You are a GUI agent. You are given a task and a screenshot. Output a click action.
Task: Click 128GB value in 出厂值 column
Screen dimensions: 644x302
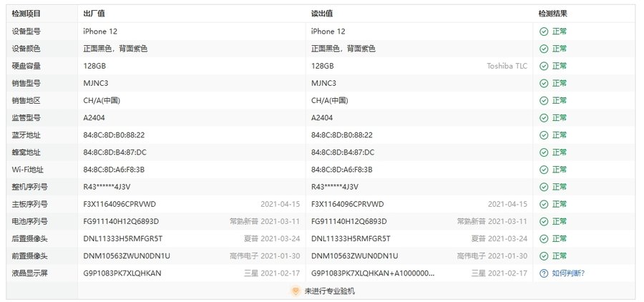click(x=94, y=66)
